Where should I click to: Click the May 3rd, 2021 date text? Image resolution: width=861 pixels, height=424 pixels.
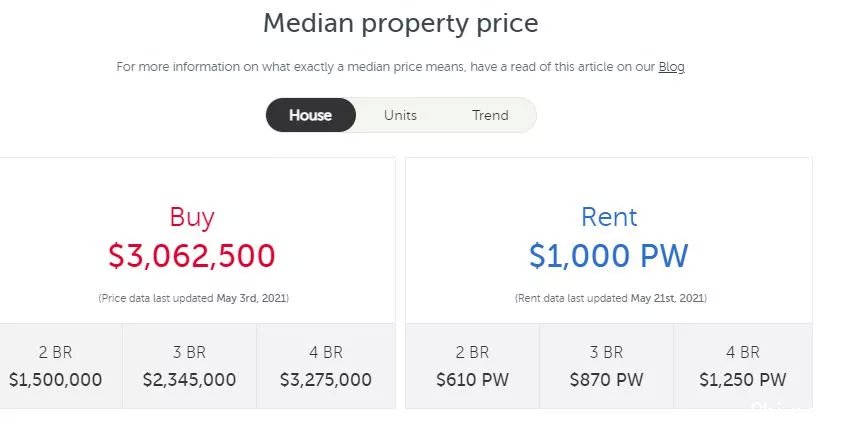[x=251, y=298]
